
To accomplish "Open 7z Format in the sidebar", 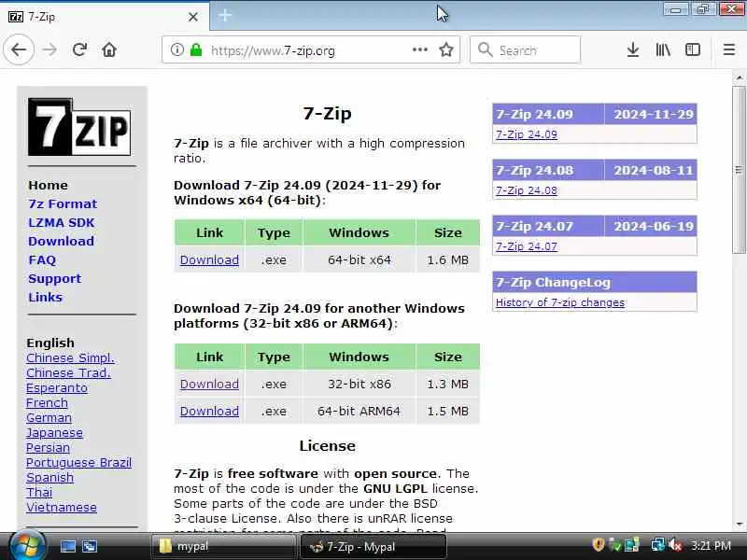I will tap(63, 203).
